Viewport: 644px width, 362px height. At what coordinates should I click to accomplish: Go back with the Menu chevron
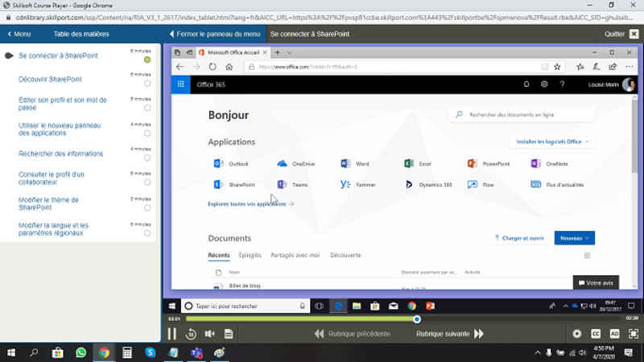(x=19, y=34)
